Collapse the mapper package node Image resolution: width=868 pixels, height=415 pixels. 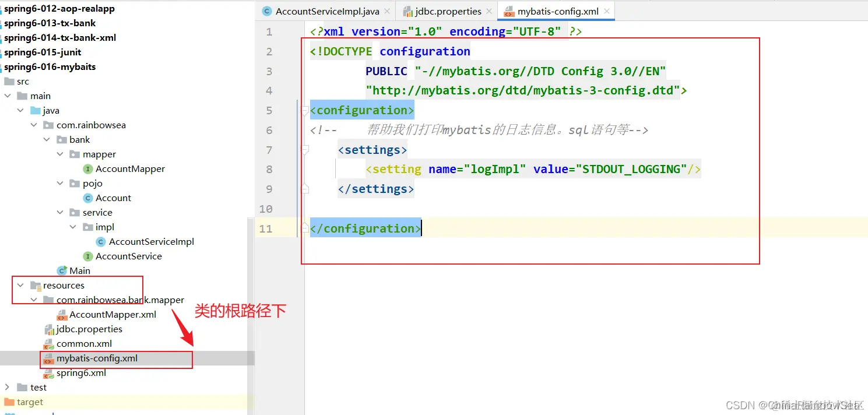point(60,154)
